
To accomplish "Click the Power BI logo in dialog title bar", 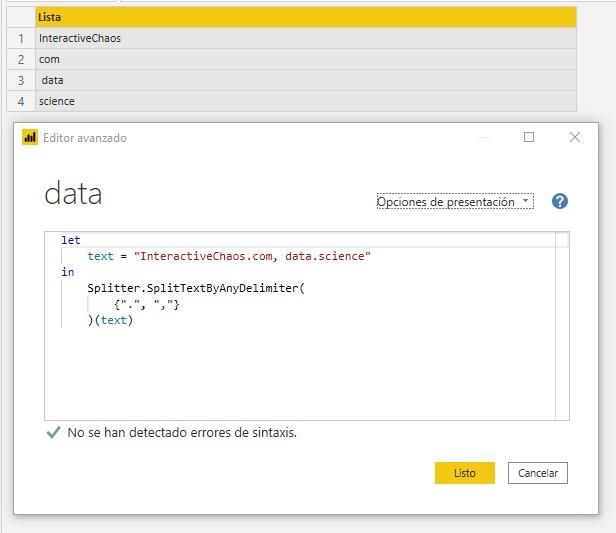I will coord(30,138).
